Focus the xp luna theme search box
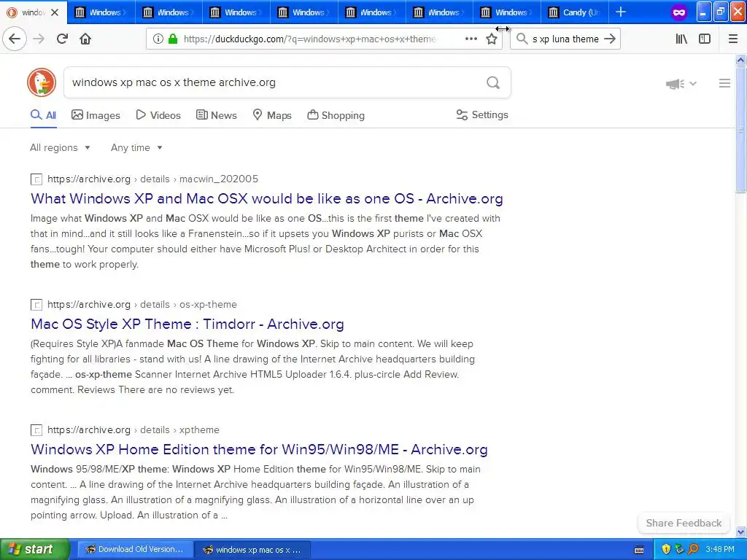 click(x=565, y=39)
